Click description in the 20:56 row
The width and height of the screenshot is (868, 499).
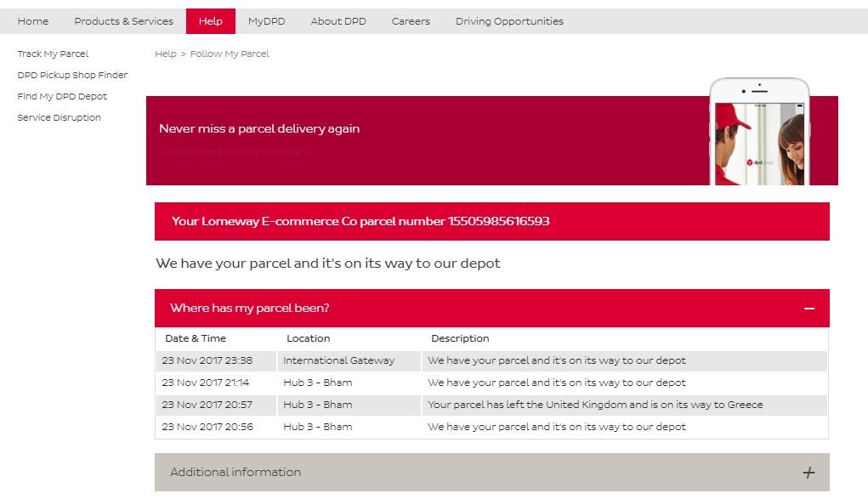[x=624, y=427]
